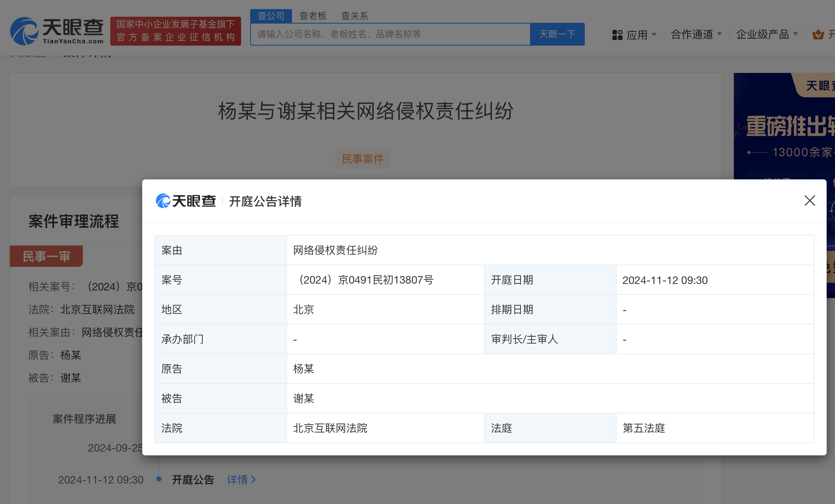Viewport: 835px width, 504px height.
Task: Click the company search input field
Action: [390, 34]
